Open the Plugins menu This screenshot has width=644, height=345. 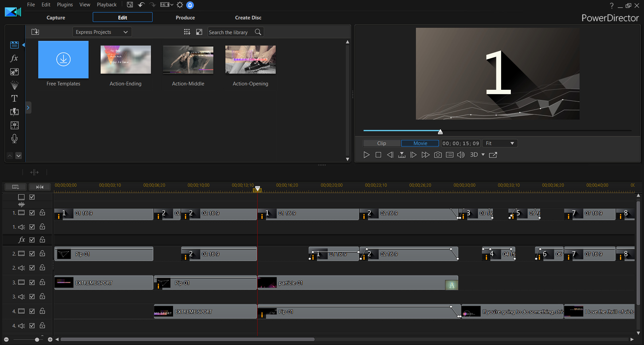click(64, 4)
